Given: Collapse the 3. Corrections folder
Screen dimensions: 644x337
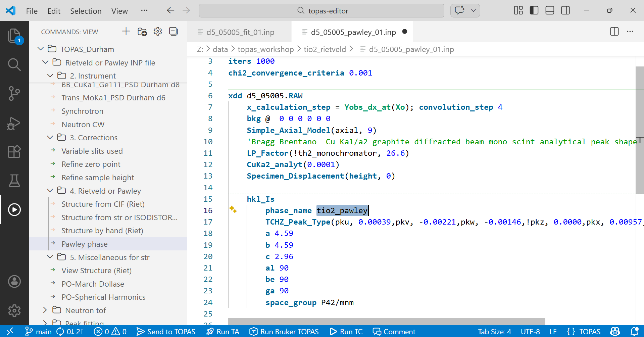Looking at the screenshot, I should (x=50, y=138).
